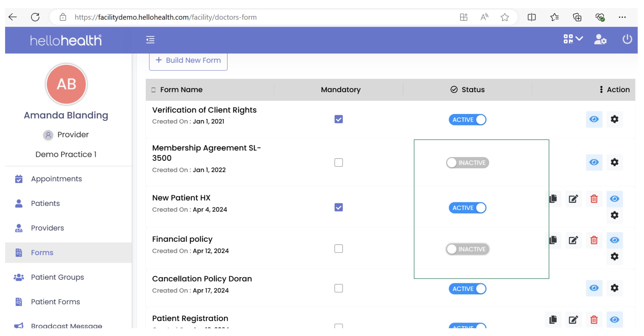Viewport: 644px width, 336px height.
Task: Duplicate the New Patient HX form
Action: pyautogui.click(x=553, y=199)
